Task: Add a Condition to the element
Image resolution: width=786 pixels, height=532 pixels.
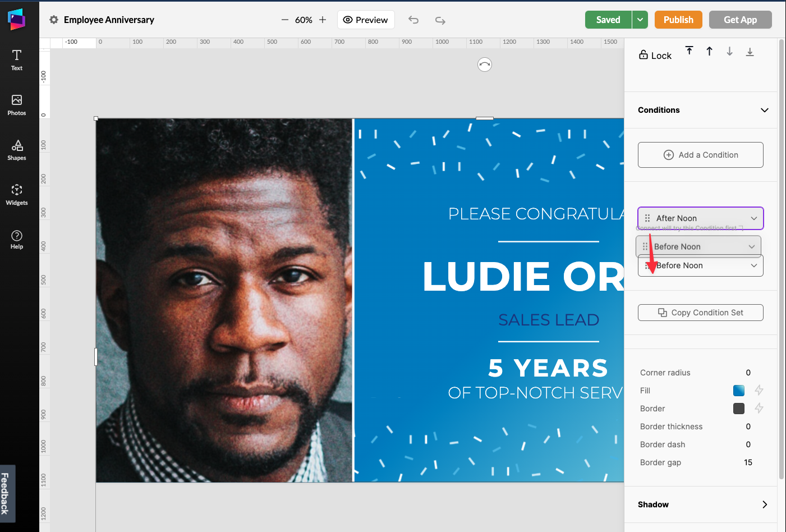Action: (x=701, y=155)
